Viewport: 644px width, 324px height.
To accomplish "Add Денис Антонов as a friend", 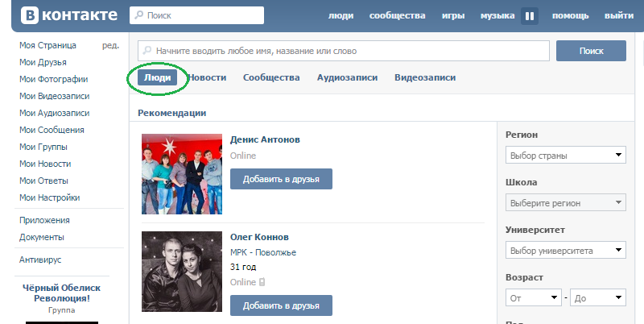I will point(281,179).
